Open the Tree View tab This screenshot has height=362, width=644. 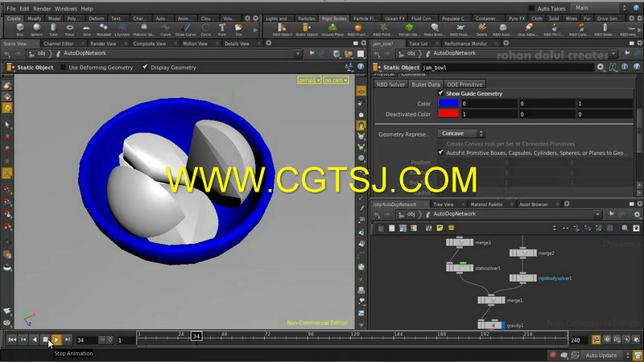pos(444,204)
